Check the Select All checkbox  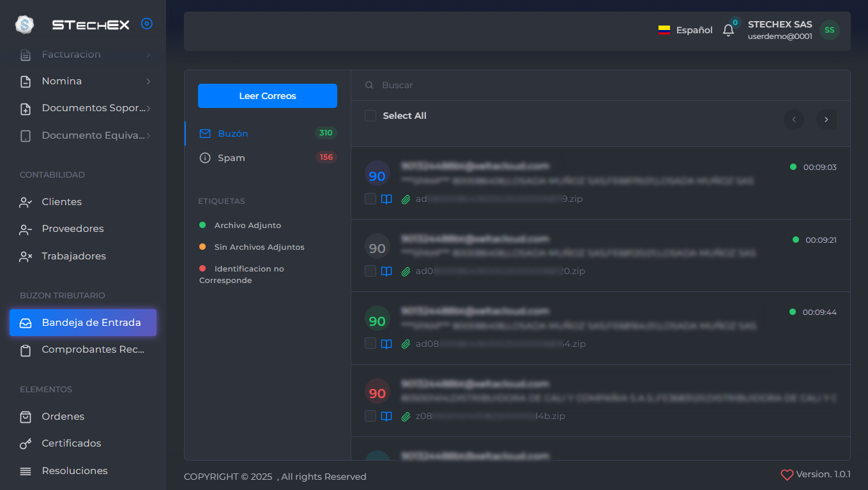coord(370,116)
